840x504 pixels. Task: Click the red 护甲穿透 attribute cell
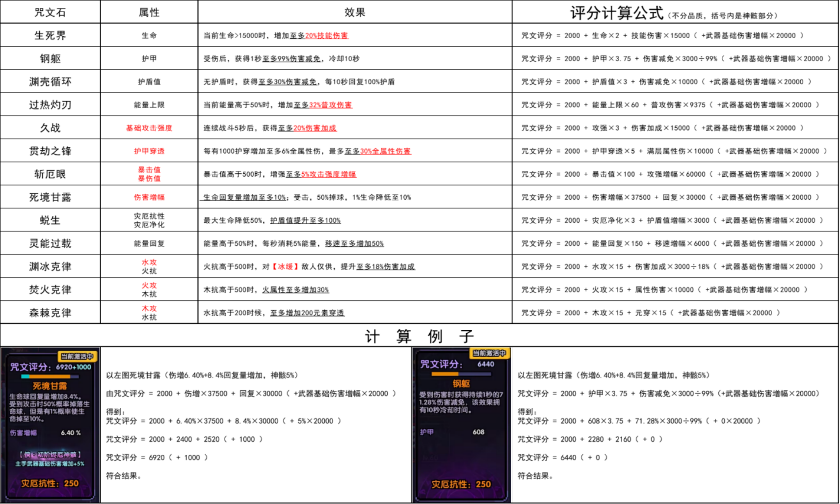tap(149, 151)
